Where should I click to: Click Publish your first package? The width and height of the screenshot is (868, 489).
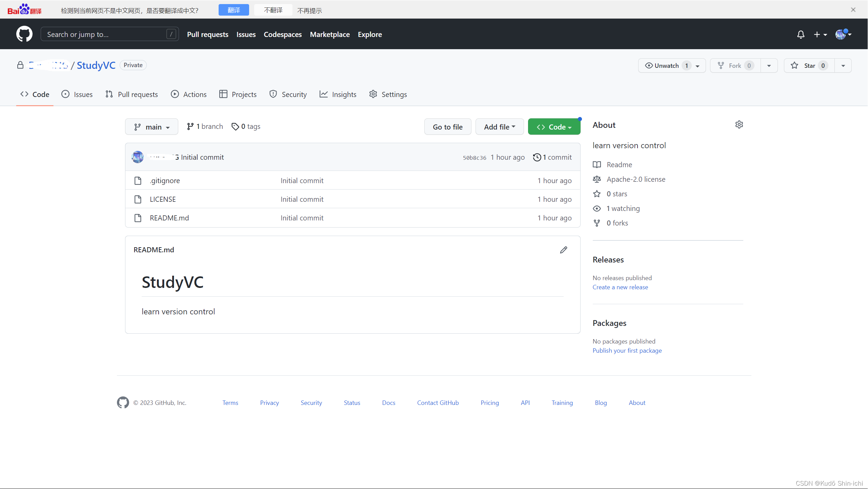pyautogui.click(x=627, y=351)
